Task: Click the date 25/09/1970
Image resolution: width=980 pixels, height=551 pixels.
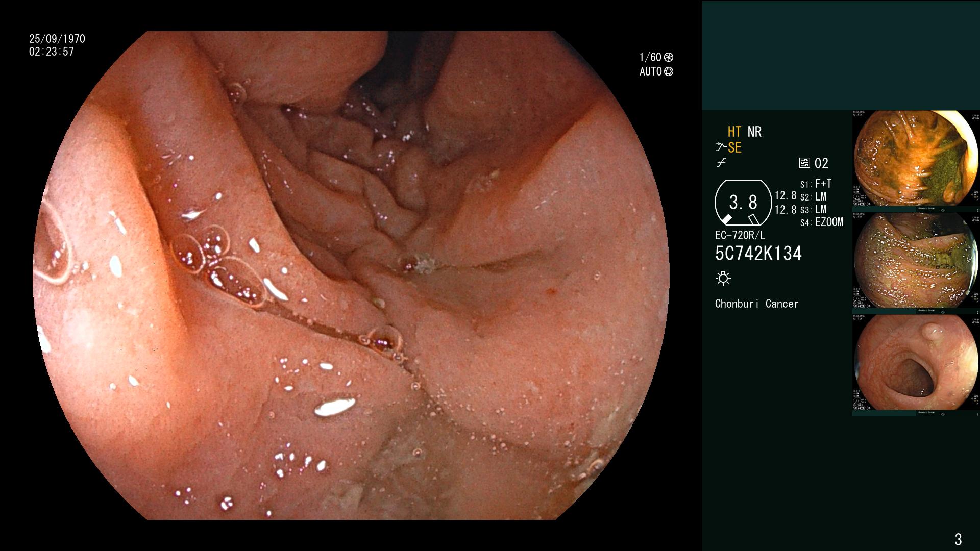Action: (x=57, y=39)
